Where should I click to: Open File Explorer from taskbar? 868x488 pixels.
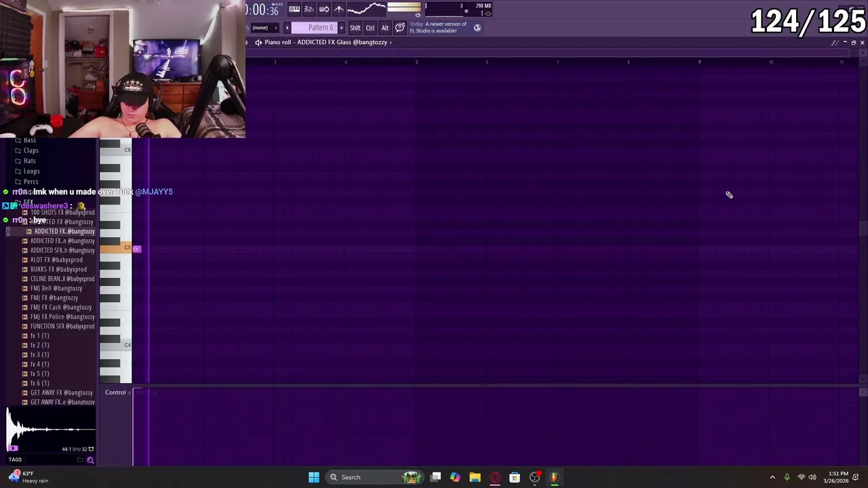475,477
